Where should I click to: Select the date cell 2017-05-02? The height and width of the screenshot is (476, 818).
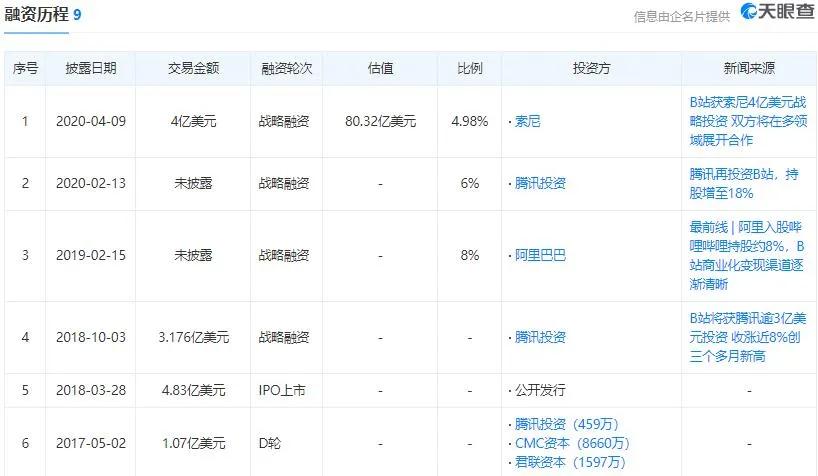91,443
